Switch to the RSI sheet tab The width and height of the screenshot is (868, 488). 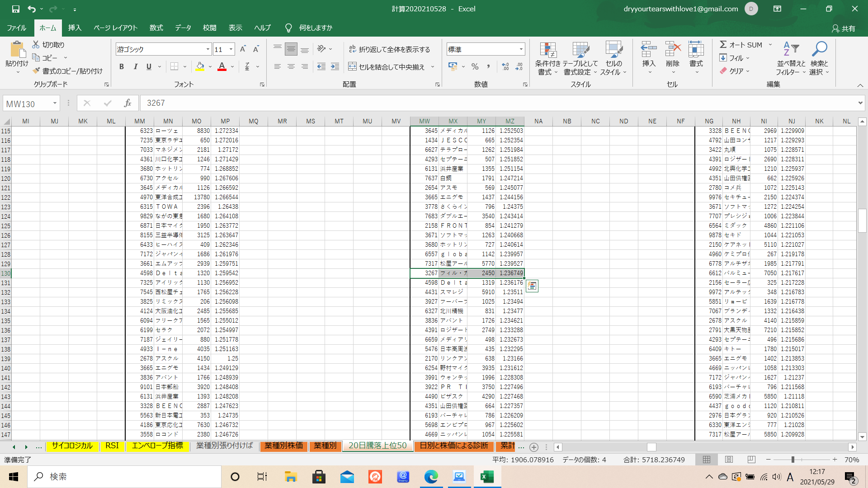tap(112, 446)
